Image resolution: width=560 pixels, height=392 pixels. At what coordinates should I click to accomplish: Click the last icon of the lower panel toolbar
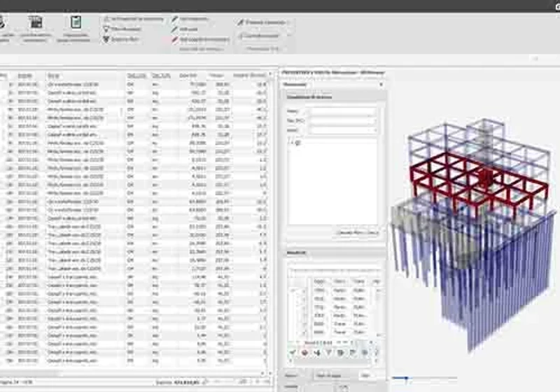(x=376, y=353)
